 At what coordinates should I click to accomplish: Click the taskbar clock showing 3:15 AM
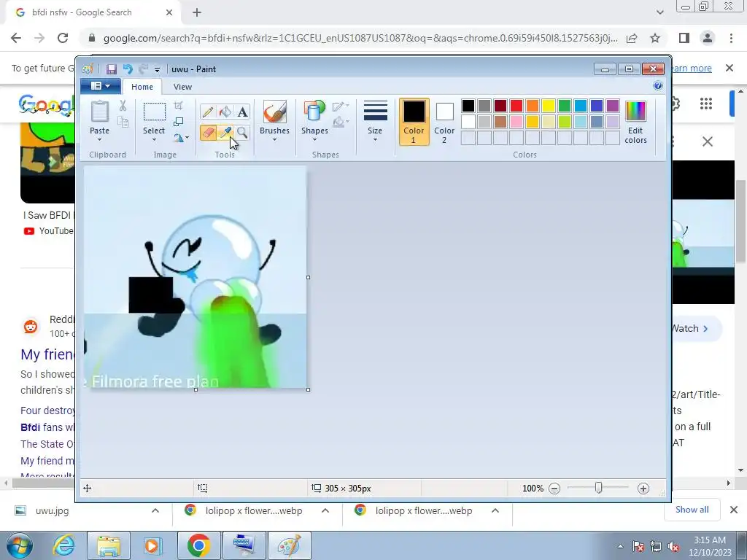(x=710, y=545)
